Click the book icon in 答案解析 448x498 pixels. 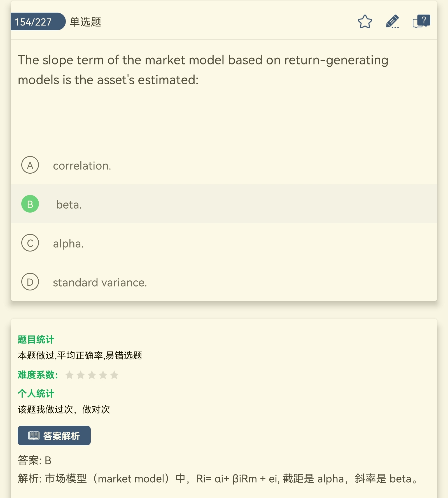[34, 436]
